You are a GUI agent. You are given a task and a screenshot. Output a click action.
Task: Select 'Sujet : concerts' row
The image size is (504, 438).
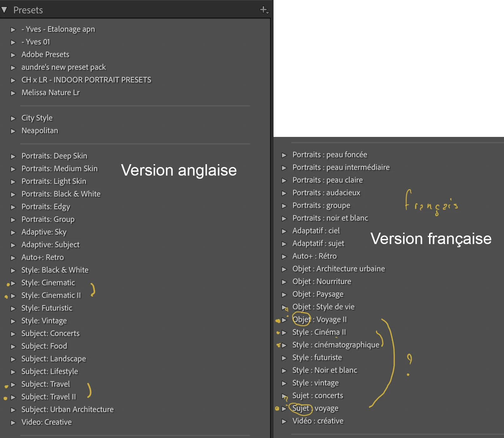point(318,396)
